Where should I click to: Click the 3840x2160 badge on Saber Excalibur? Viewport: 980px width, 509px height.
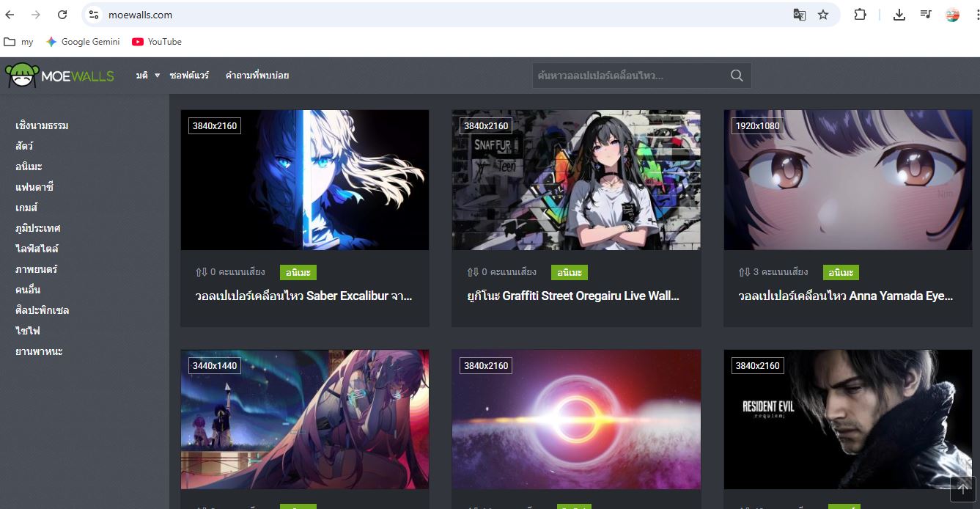click(215, 125)
